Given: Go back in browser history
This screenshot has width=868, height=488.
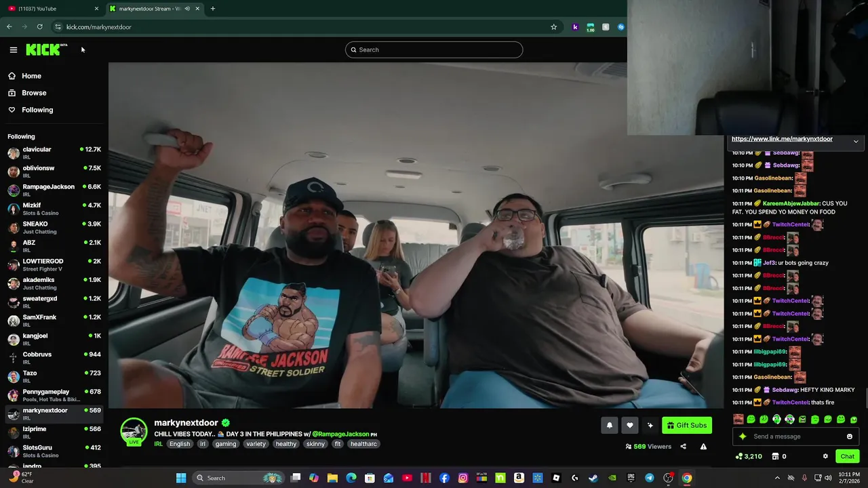Looking at the screenshot, I should point(9,27).
